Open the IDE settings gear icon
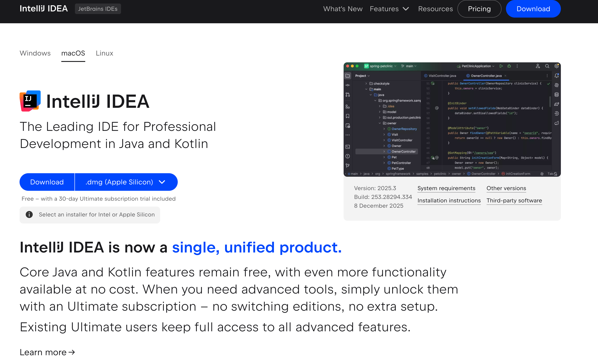Image resolution: width=598 pixels, height=364 pixels. [x=556, y=66]
